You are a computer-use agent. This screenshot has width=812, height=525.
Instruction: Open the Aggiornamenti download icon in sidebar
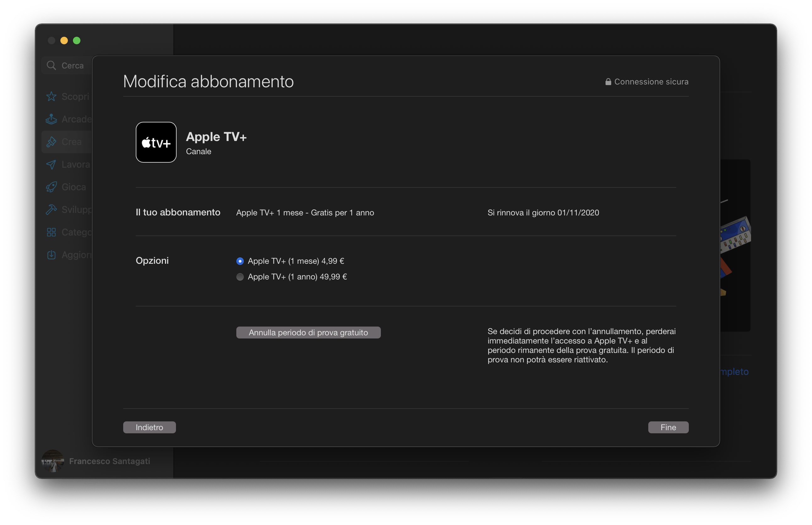[x=52, y=255]
